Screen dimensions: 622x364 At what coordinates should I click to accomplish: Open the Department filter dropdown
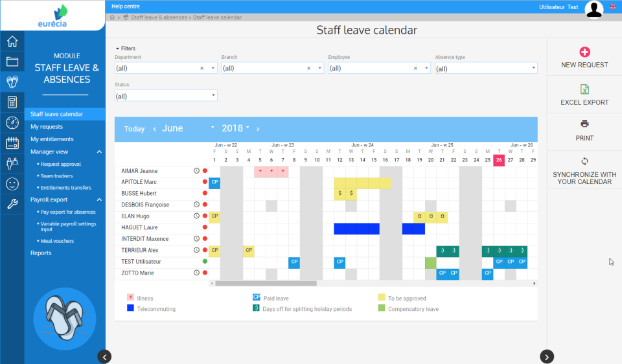coord(213,68)
